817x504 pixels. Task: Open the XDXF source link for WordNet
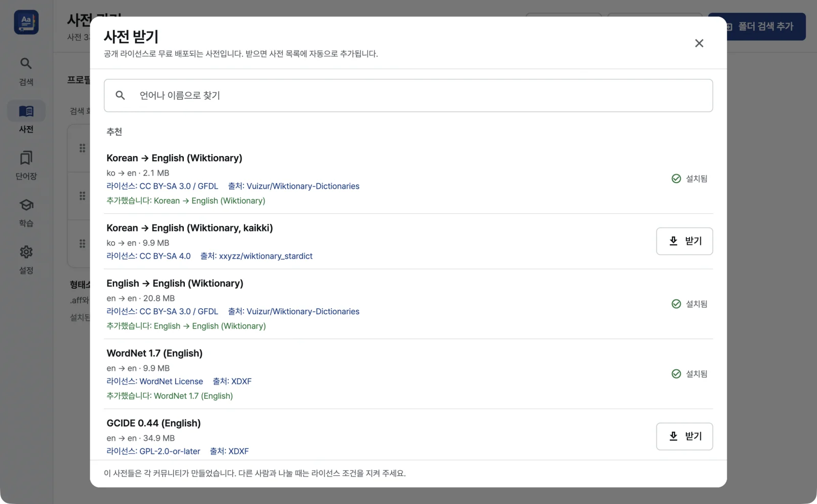click(x=232, y=382)
